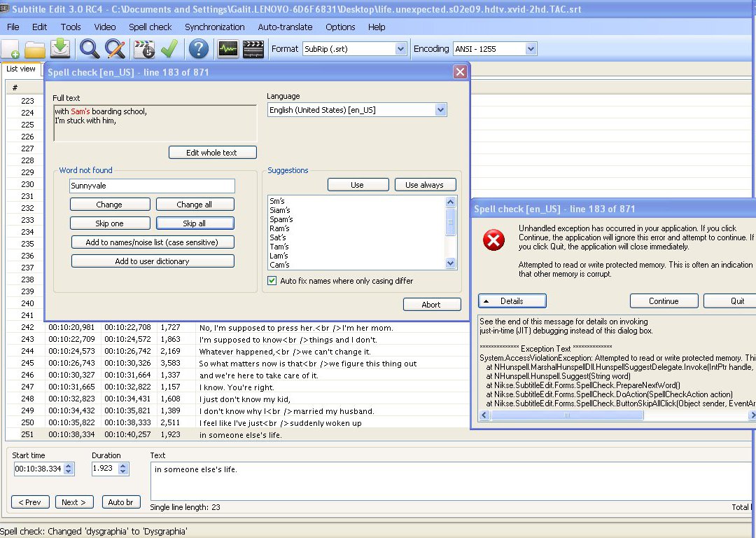Open the Help menu
756x538 pixels.
click(x=377, y=27)
